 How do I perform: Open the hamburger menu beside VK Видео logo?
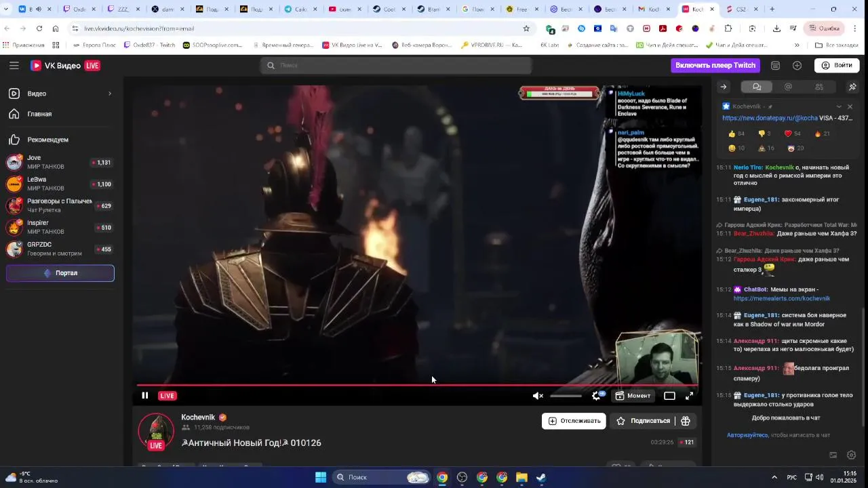(14, 65)
